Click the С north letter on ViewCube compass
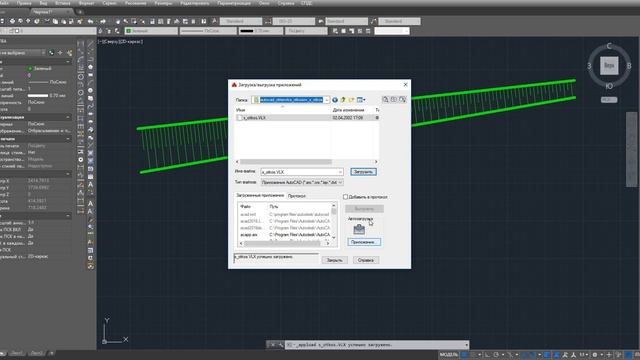 pyautogui.click(x=609, y=46)
